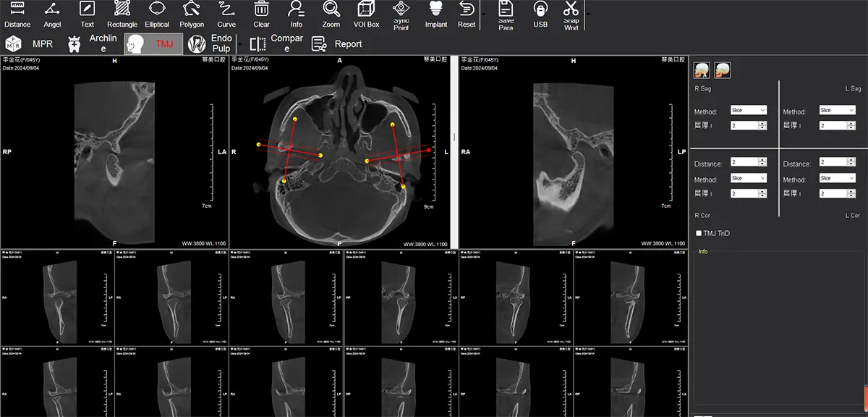Click the Save Para icon

tap(506, 9)
